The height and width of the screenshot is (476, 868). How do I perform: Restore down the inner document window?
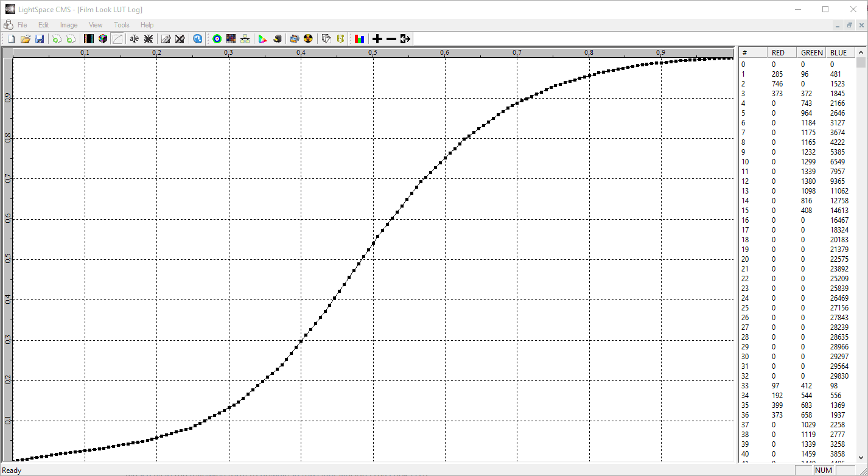(x=850, y=25)
